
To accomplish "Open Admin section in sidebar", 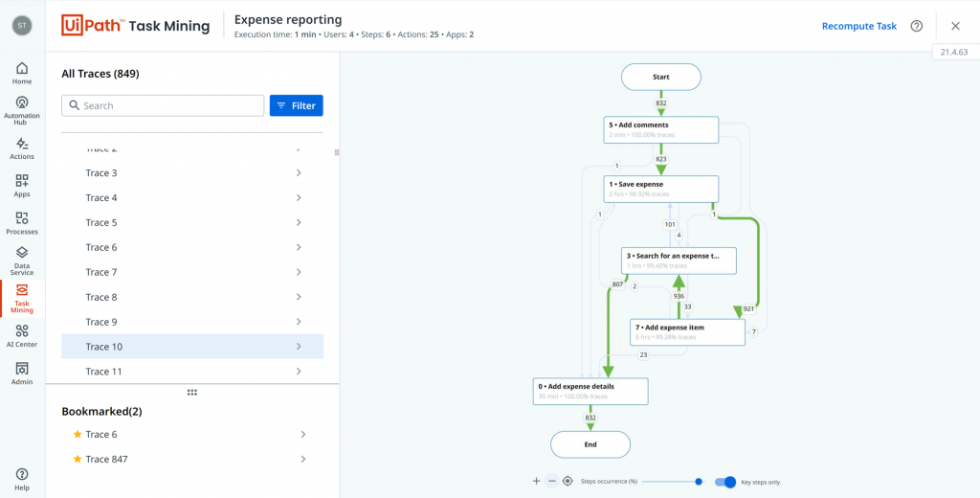I will coord(23,373).
